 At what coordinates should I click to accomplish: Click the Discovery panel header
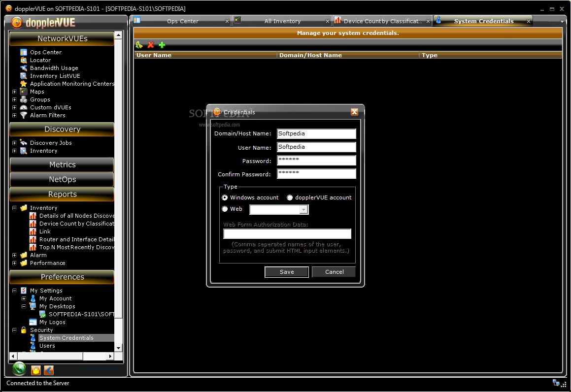pyautogui.click(x=62, y=129)
